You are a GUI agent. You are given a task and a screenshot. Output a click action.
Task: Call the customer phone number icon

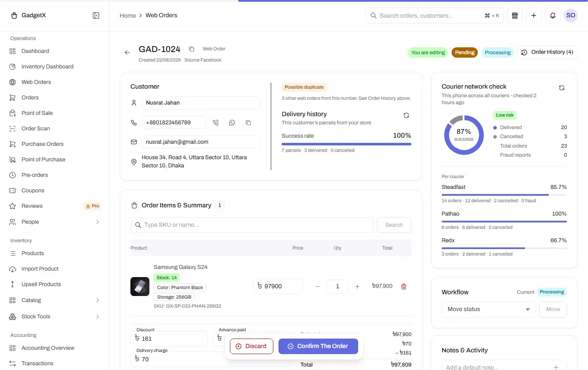pos(216,123)
